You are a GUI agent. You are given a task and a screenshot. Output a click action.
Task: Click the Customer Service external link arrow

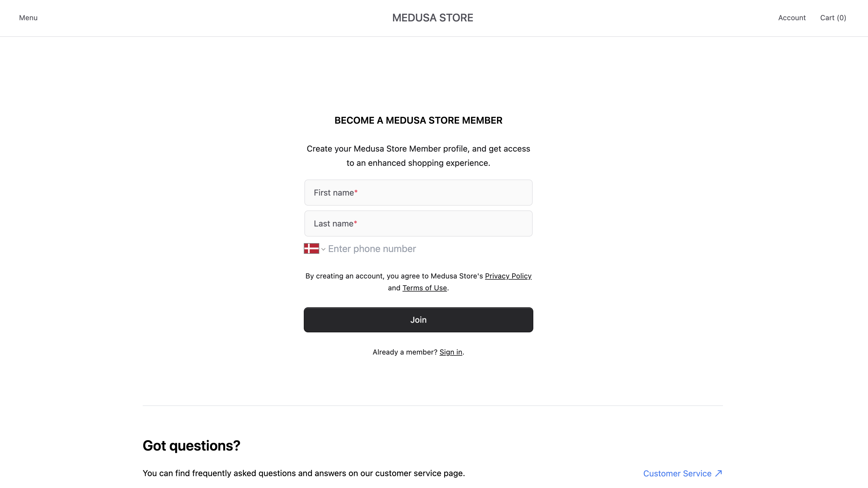point(719,473)
